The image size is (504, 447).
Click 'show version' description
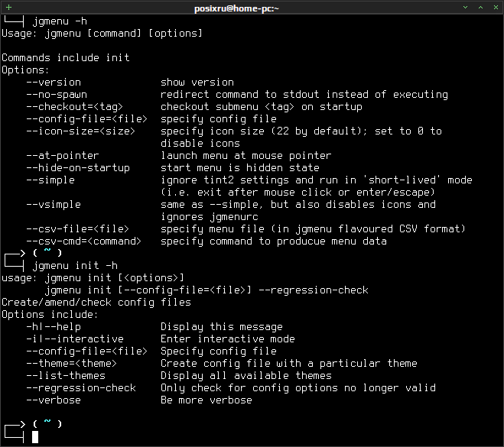click(x=197, y=83)
